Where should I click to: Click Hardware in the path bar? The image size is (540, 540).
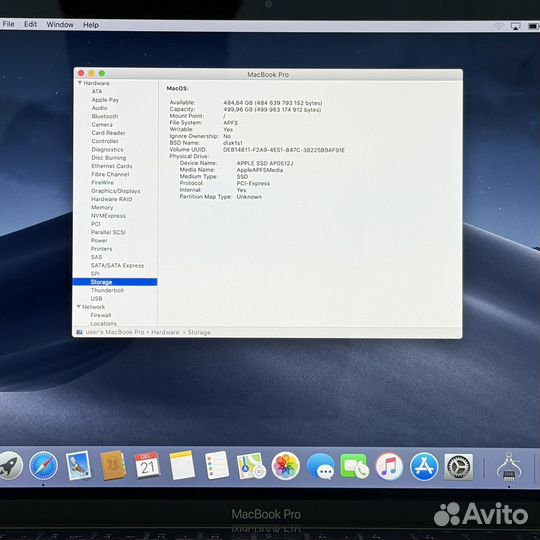[165, 332]
